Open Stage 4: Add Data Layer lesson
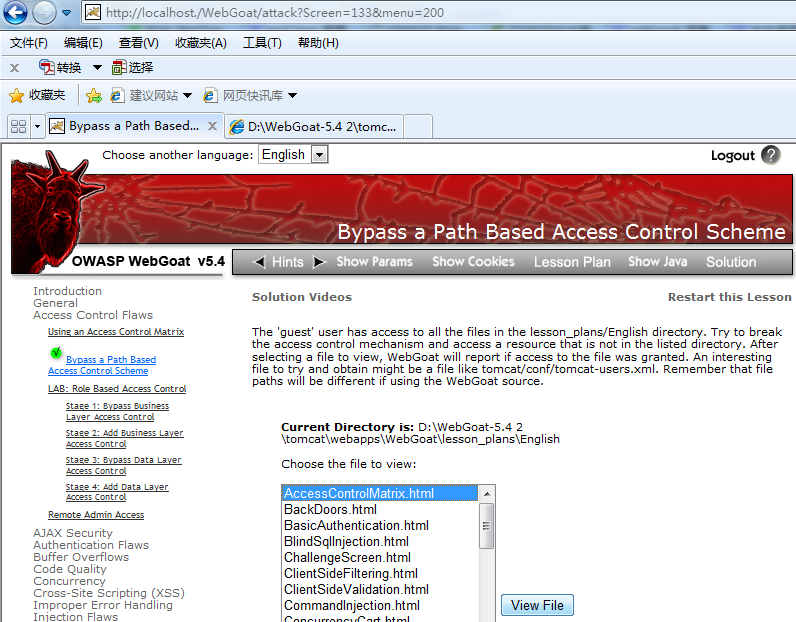Screen dimensions: 796x622 pyautogui.click(x=117, y=492)
